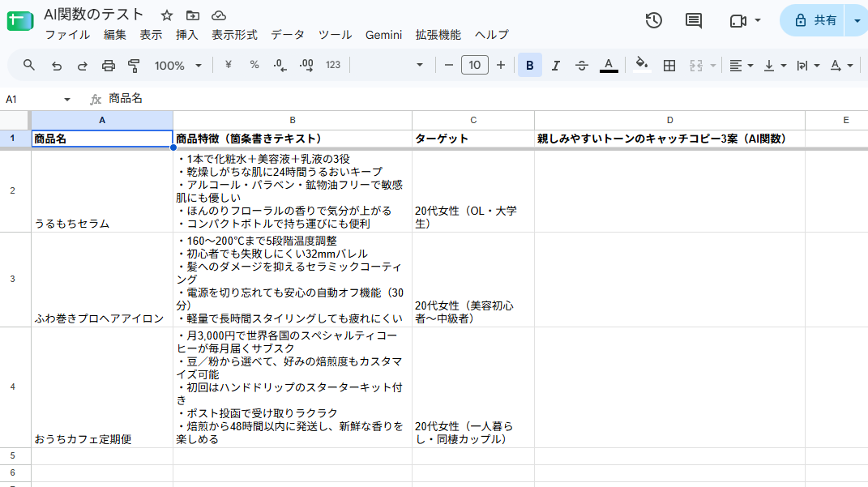Increase decimal places
The width and height of the screenshot is (868, 487).
(x=306, y=66)
